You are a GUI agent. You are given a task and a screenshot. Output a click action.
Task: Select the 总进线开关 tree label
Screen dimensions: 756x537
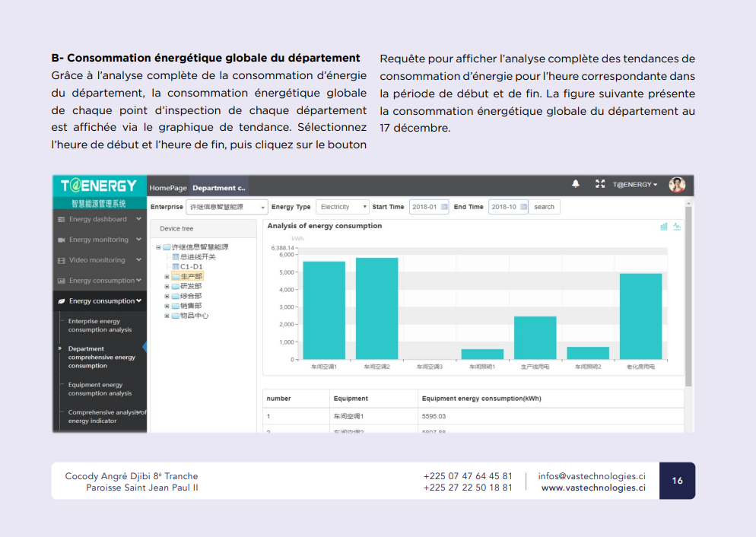pyautogui.click(x=198, y=257)
